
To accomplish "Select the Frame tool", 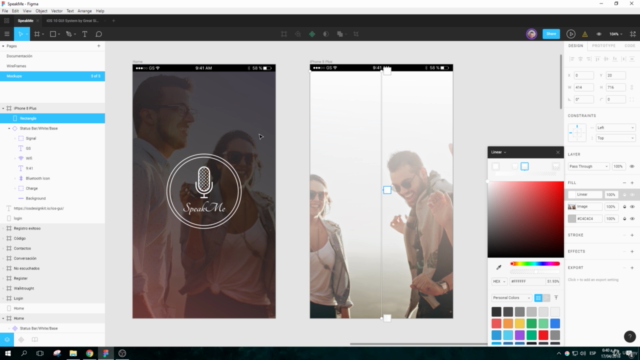I will 37,34.
